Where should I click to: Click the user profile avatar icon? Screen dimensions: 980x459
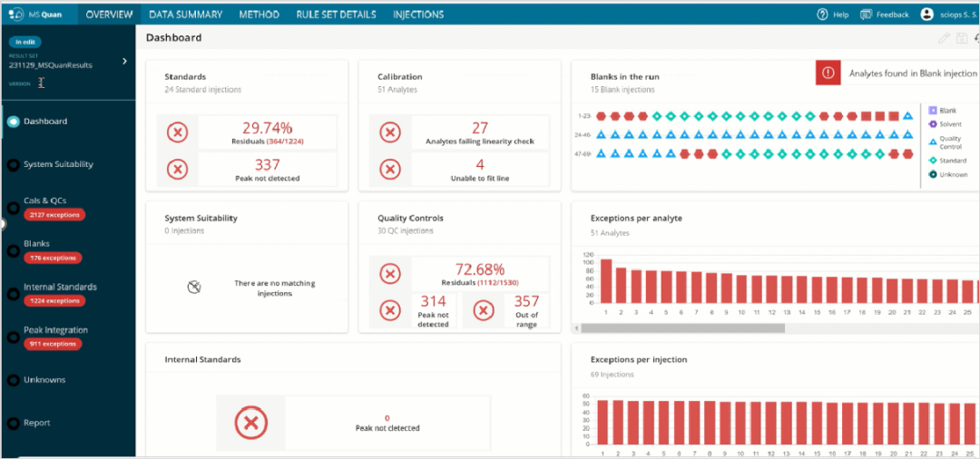tap(926, 15)
